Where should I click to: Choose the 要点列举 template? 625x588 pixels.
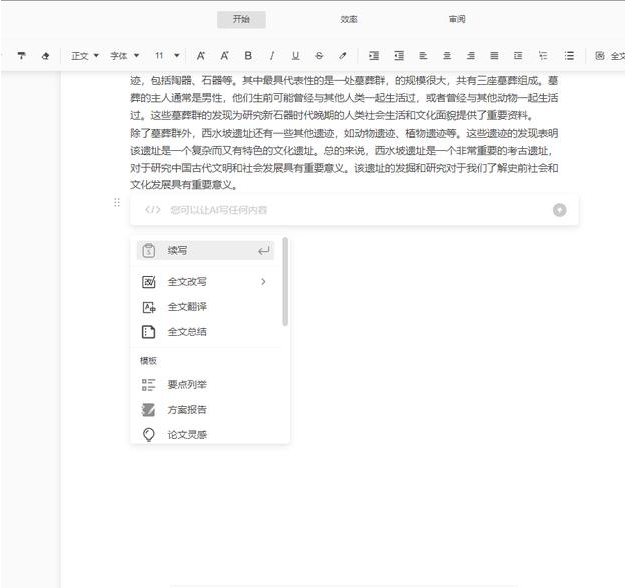pyautogui.click(x=205, y=385)
